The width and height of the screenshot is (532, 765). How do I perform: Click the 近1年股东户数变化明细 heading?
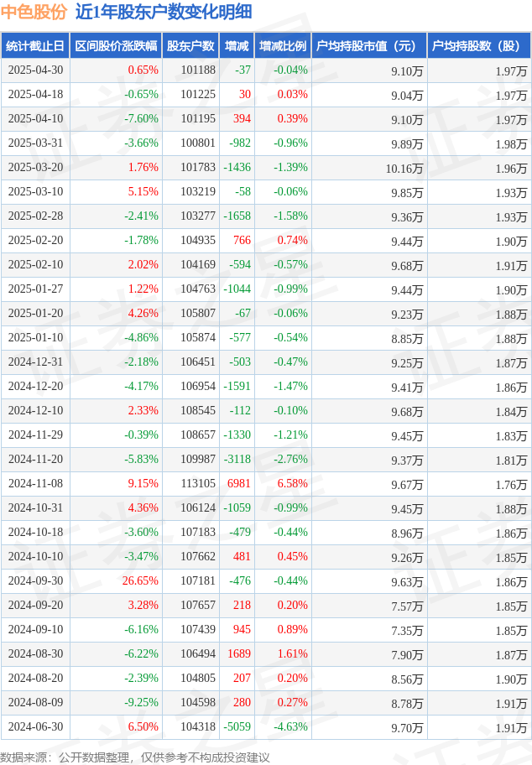pyautogui.click(x=164, y=12)
